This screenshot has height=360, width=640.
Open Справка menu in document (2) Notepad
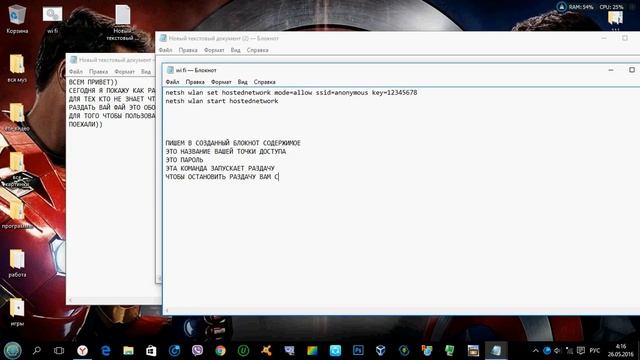click(x=258, y=50)
